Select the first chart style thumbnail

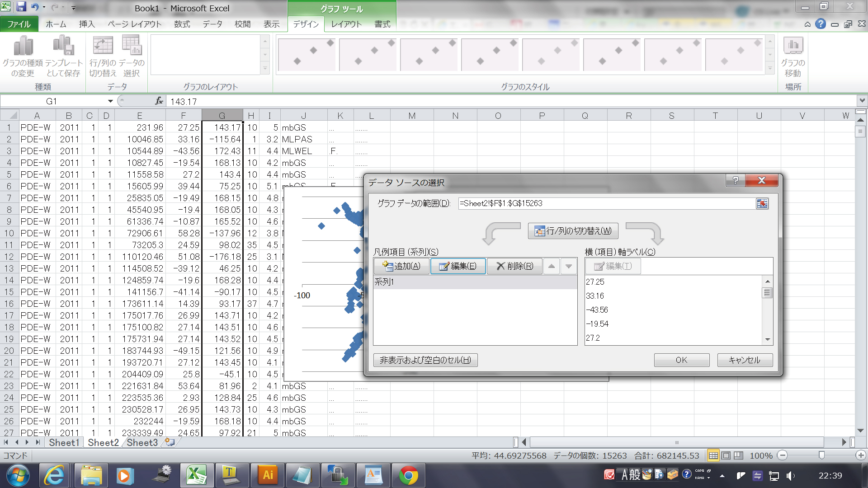(x=307, y=55)
